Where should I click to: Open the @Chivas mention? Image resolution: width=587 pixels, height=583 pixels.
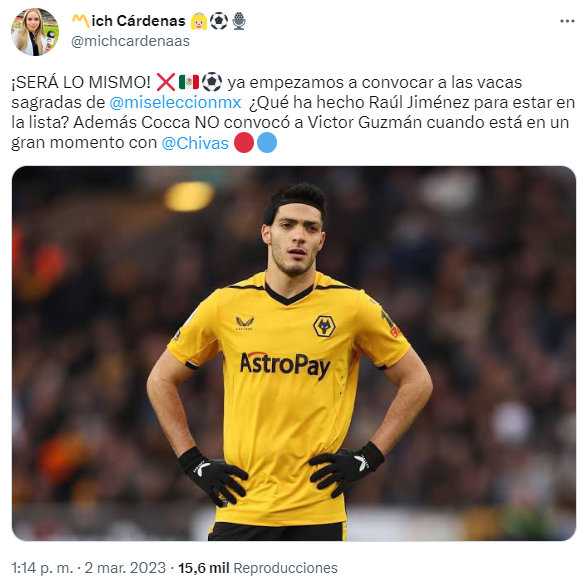[x=195, y=143]
